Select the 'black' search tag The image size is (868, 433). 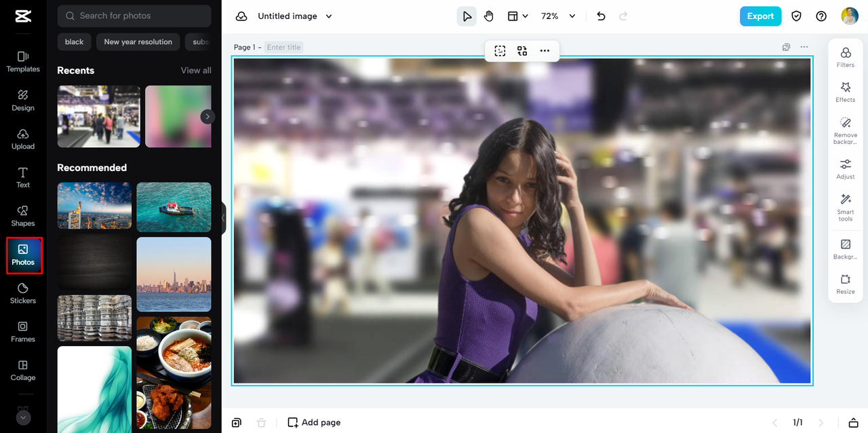point(75,42)
